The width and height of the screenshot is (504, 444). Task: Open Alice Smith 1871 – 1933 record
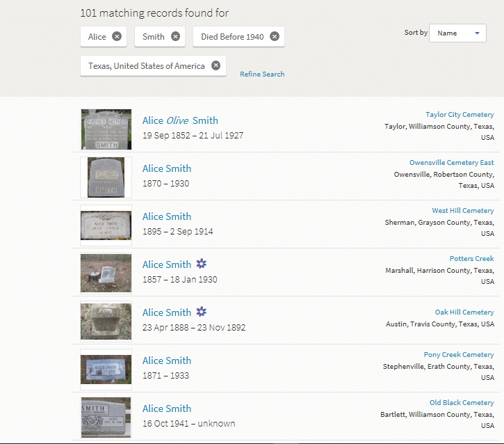tap(167, 360)
